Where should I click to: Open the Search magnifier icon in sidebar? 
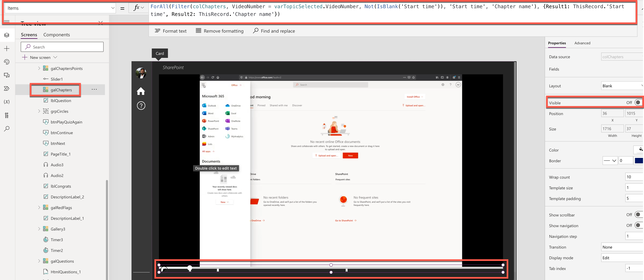point(7,129)
